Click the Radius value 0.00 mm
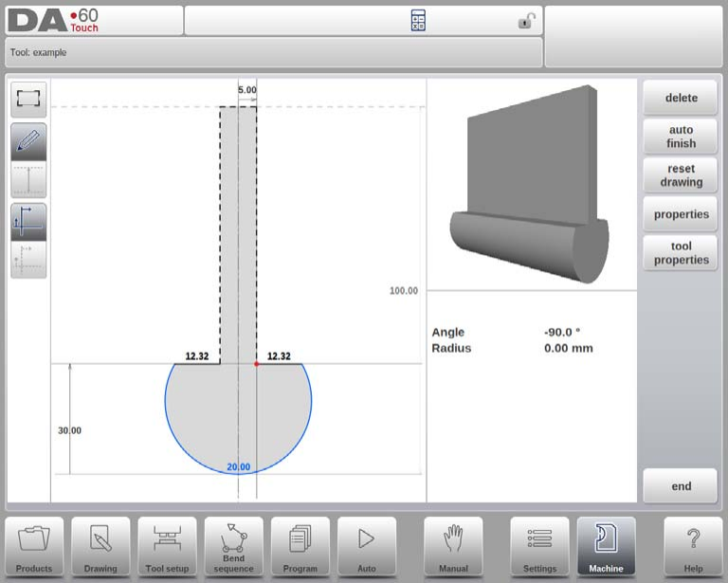Image resolution: width=728 pixels, height=583 pixels. coord(569,348)
